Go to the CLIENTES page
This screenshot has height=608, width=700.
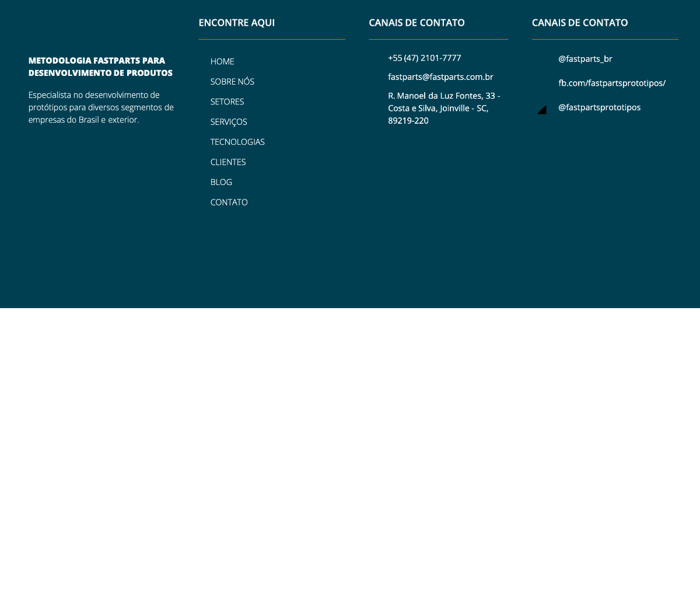coord(228,162)
